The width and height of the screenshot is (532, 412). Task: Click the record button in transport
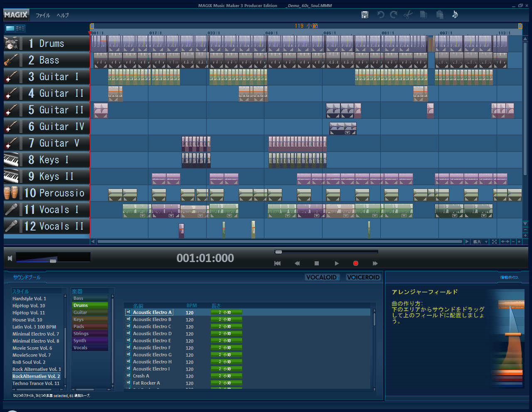[x=356, y=263]
